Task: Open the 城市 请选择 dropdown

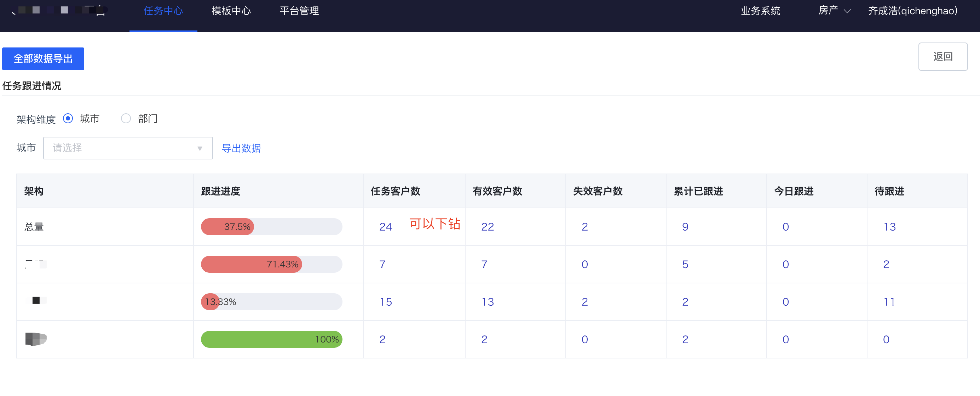Action: click(x=128, y=148)
